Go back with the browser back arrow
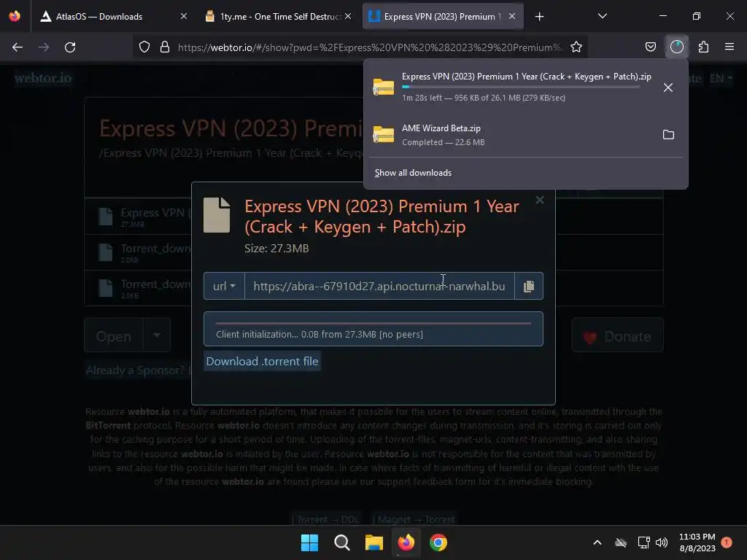 (x=18, y=47)
